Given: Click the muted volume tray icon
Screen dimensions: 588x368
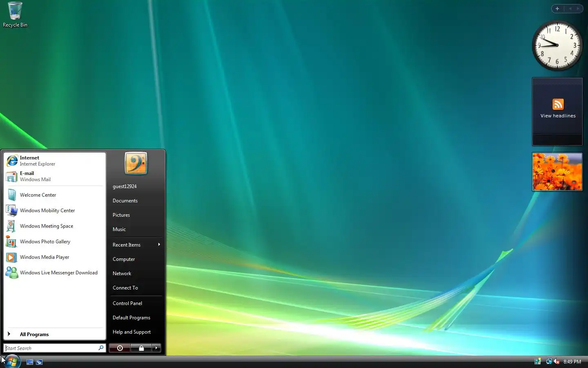Looking at the screenshot, I should coord(557,361).
